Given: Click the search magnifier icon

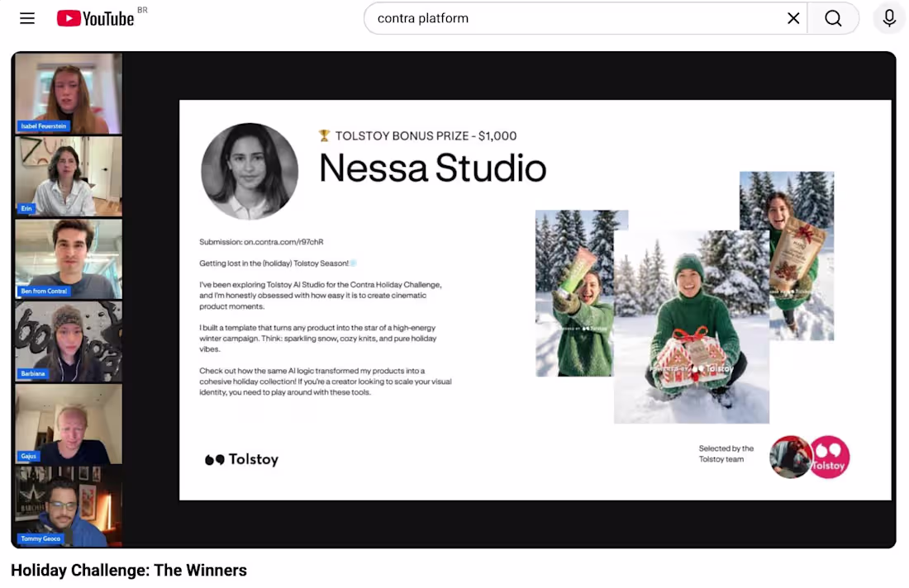Looking at the screenshot, I should tap(833, 17).
